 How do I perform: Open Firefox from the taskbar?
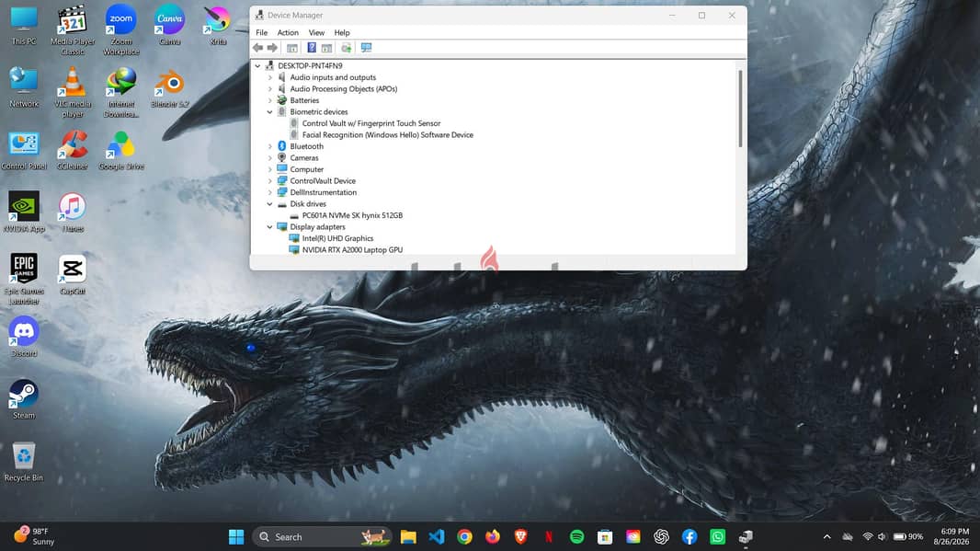coord(493,536)
